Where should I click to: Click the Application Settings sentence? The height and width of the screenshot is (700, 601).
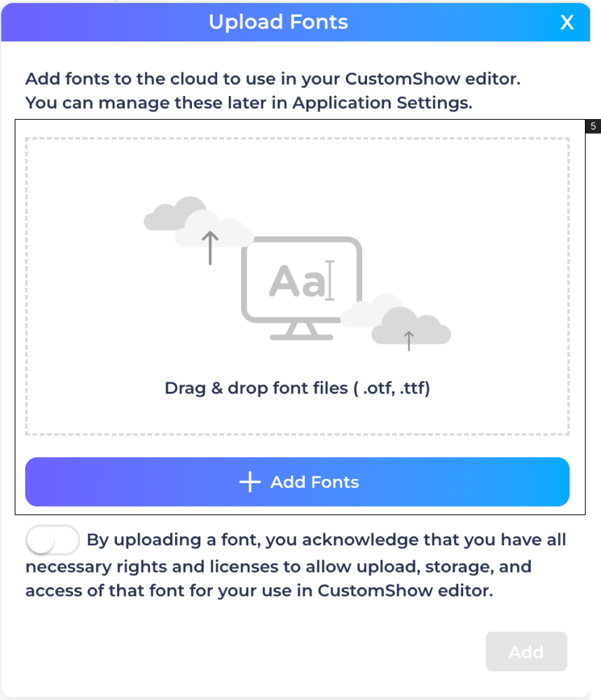tap(249, 103)
